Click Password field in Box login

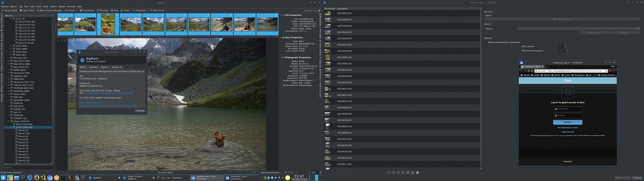click(x=568, y=115)
